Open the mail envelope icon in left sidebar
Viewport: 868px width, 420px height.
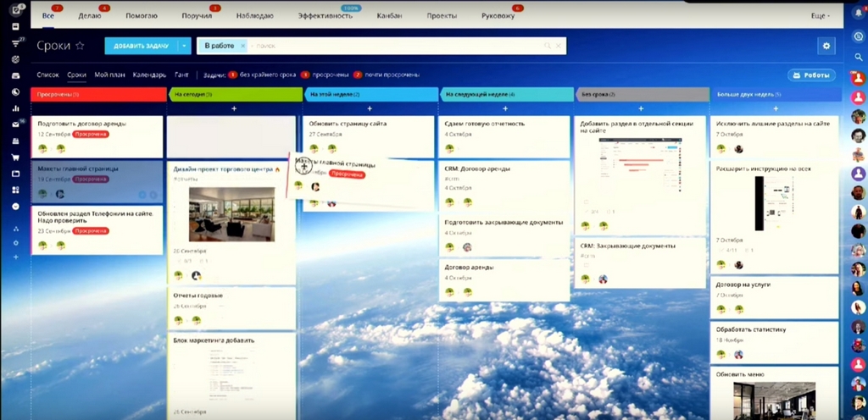tap(15, 124)
